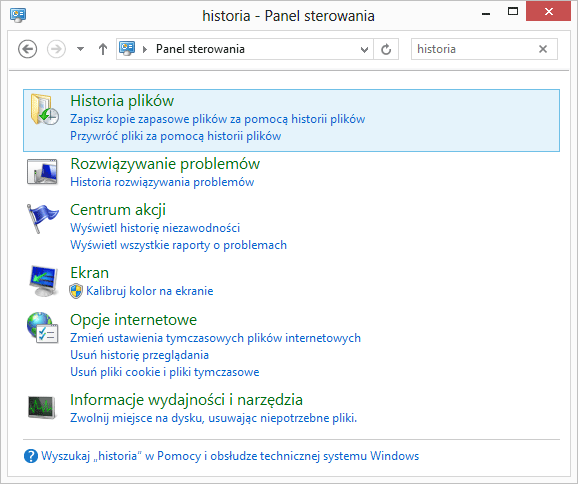Open the Rozwiązywanie problemów heading

(165, 164)
